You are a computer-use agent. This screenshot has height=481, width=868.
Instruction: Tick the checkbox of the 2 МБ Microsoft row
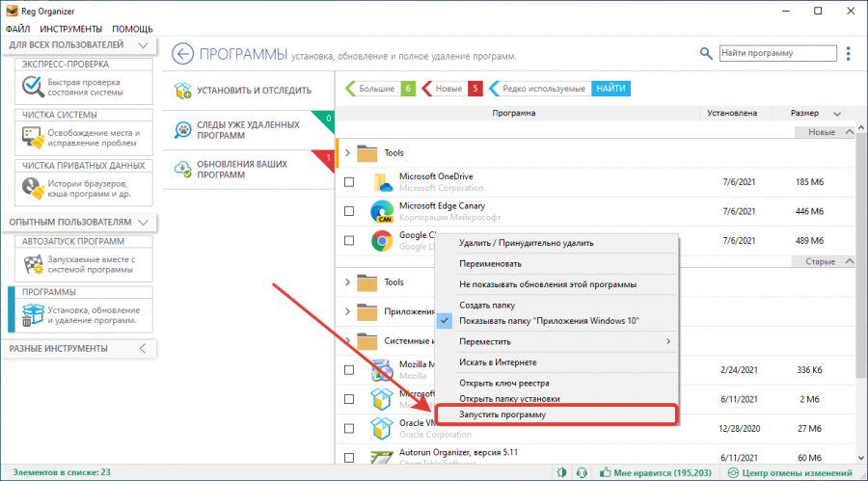click(x=349, y=399)
